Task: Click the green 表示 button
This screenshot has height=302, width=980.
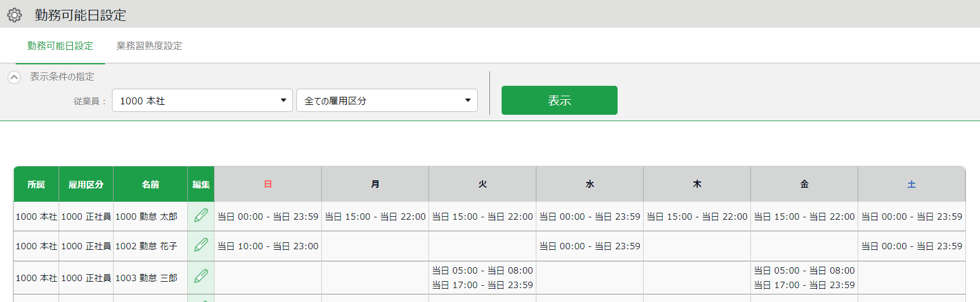Action: point(560,100)
